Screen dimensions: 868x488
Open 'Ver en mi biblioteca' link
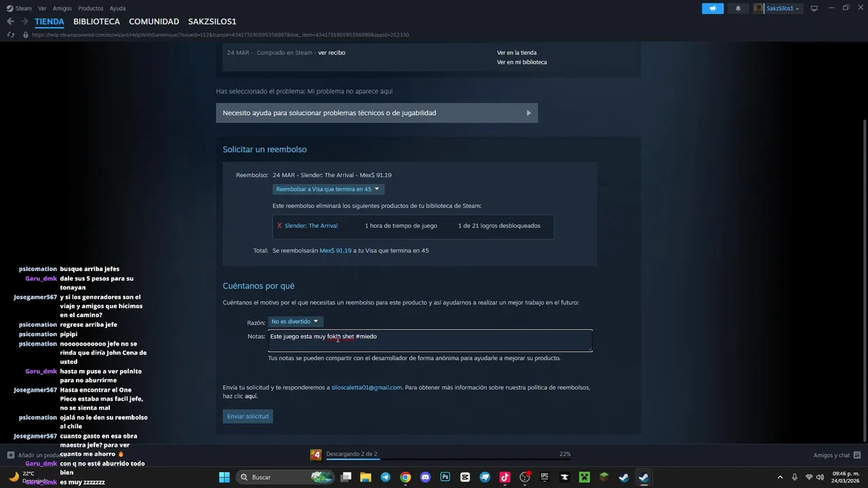[x=522, y=62]
